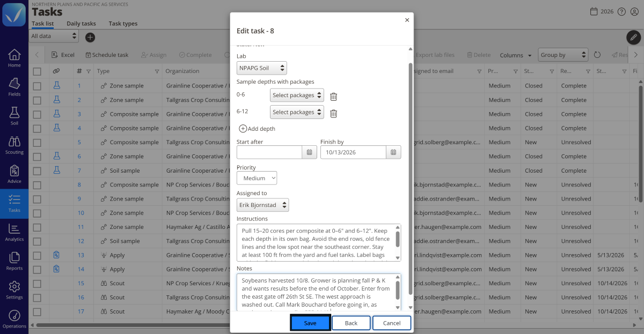Click the Tasks sidebar item
The image size is (644, 334).
click(14, 203)
